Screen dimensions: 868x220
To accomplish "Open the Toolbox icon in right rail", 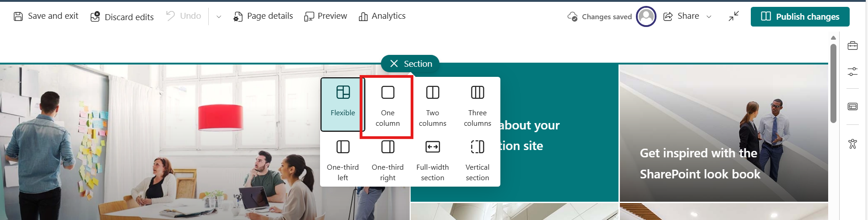I will 852,46.
